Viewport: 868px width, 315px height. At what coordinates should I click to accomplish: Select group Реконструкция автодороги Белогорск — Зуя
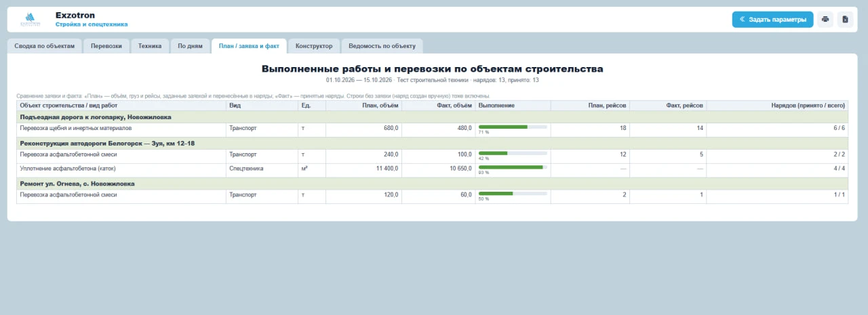(433, 144)
